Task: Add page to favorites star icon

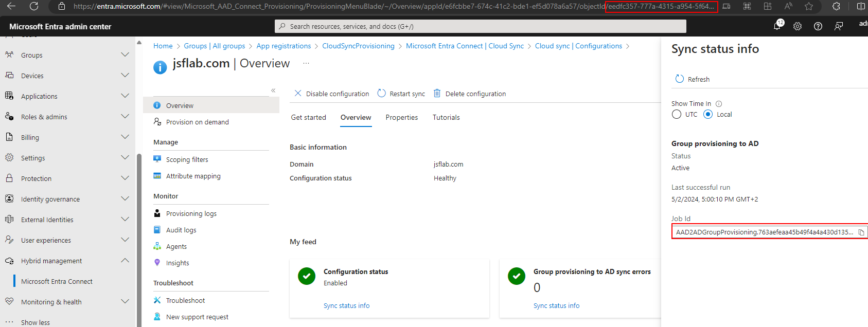Action: click(809, 6)
